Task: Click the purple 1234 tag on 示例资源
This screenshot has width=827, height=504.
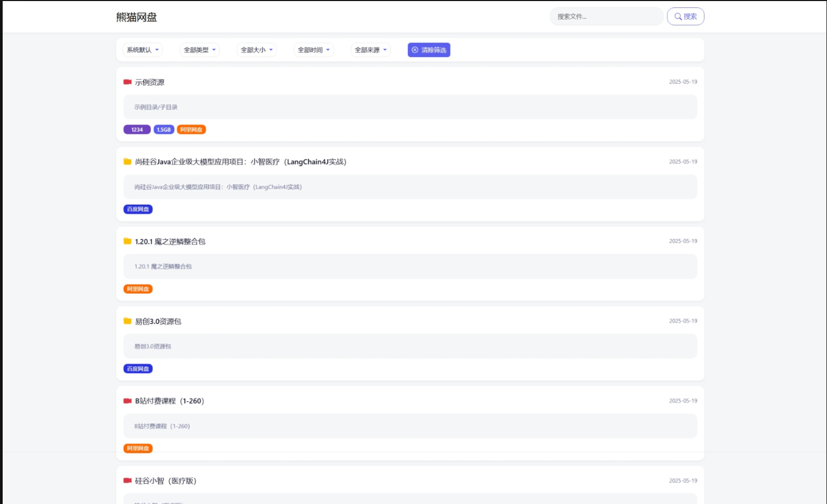Action: point(137,129)
